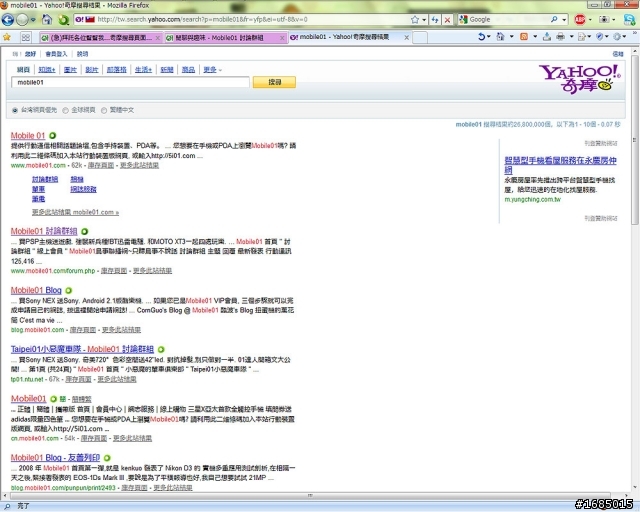Viewport: 640px width, 512px height.
Task: Select the 全球網頁 radio button
Action: pyautogui.click(x=65, y=110)
